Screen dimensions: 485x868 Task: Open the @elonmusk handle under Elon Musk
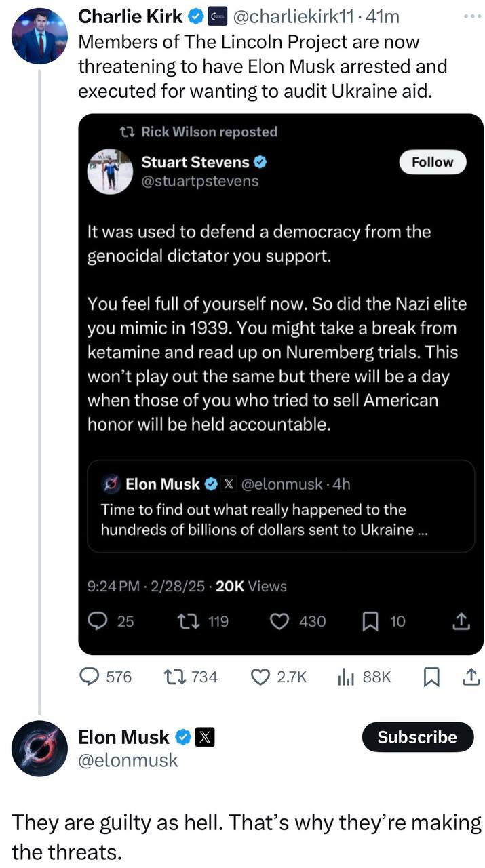point(128,760)
